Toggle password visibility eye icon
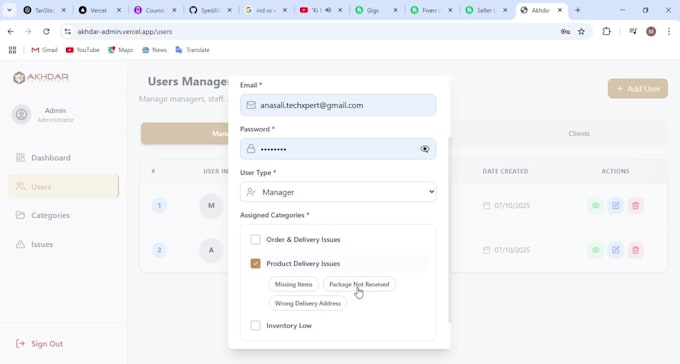The image size is (680, 364). (425, 149)
